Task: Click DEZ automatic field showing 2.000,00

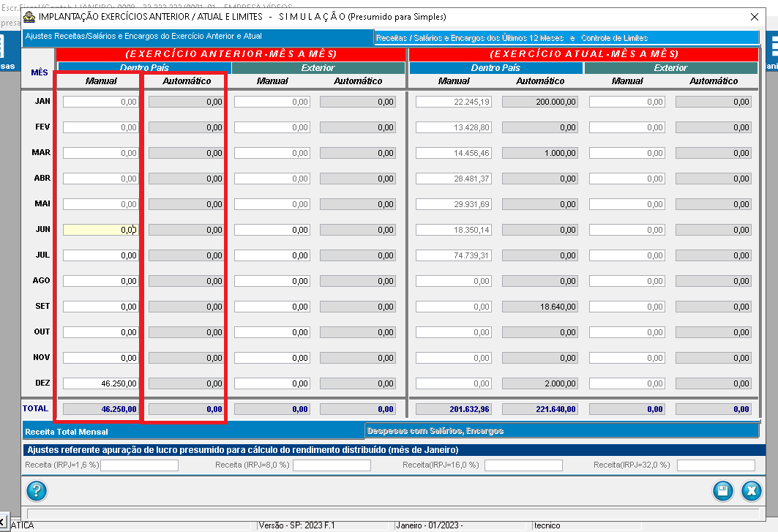Action: [540, 383]
